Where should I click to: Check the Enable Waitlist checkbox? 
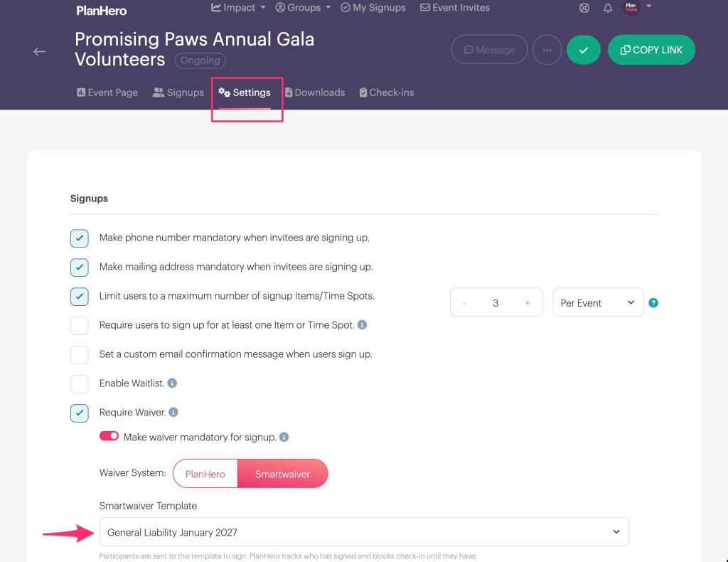[x=80, y=384]
